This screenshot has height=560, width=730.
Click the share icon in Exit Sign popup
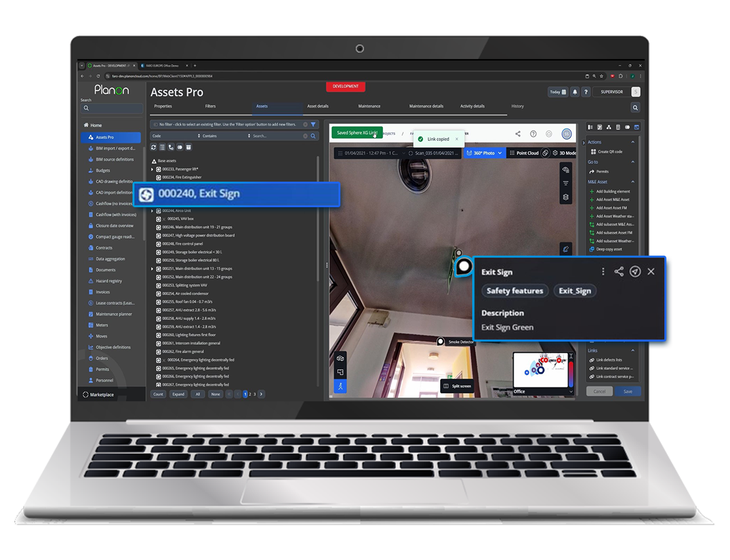coord(618,271)
